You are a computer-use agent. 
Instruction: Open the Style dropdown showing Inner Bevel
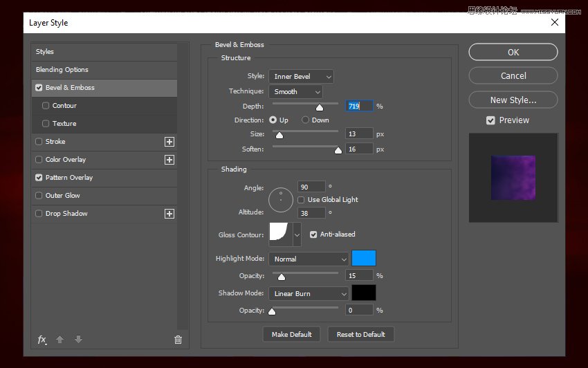pyautogui.click(x=301, y=77)
